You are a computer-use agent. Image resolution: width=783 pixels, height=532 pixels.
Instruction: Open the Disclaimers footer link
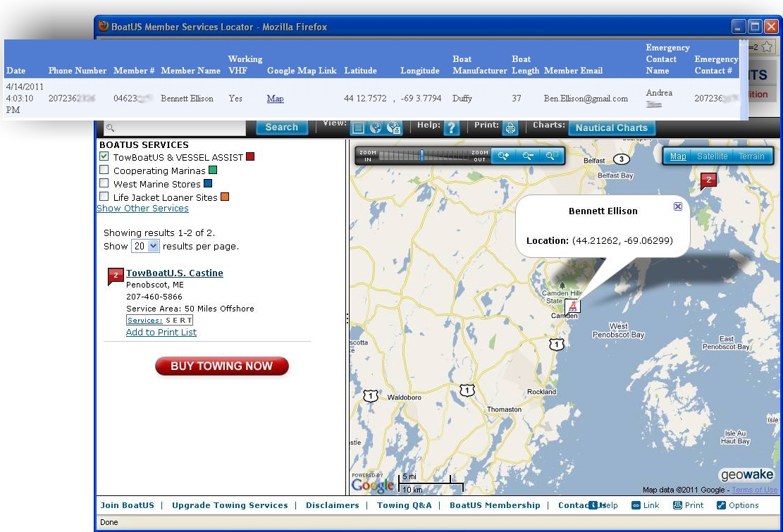pyautogui.click(x=333, y=505)
